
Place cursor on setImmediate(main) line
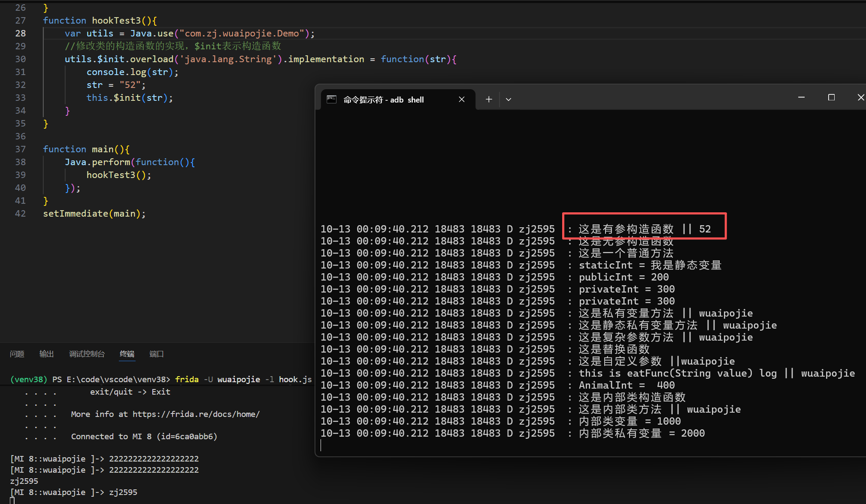(x=94, y=214)
